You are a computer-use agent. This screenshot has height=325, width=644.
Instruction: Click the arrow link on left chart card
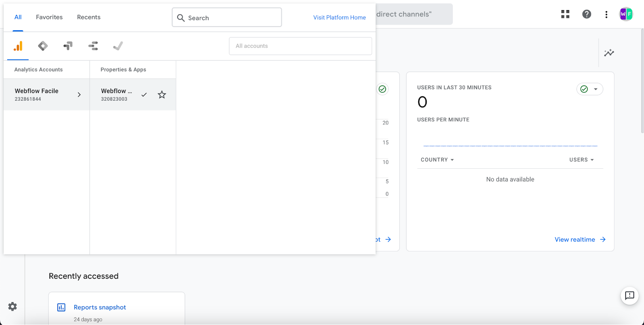point(388,239)
